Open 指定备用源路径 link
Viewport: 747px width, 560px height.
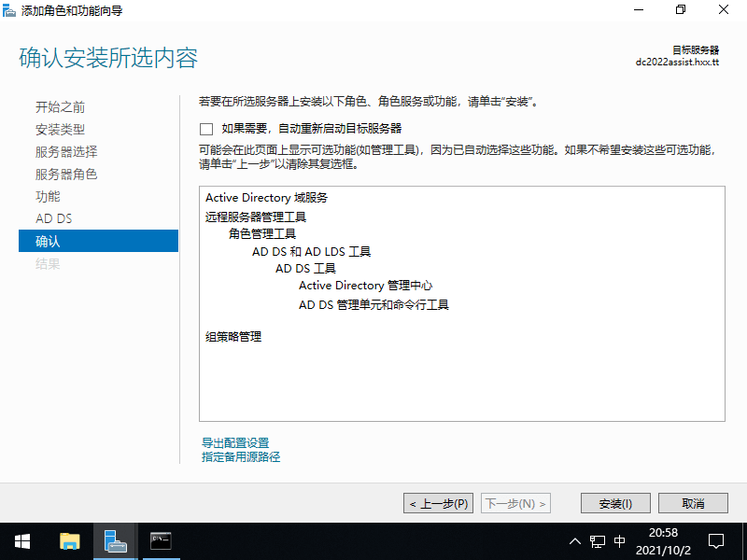[241, 457]
